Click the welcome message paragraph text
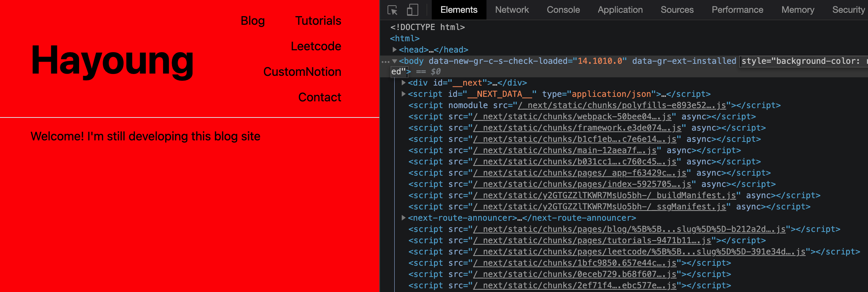This screenshot has height=292, width=868. [145, 136]
